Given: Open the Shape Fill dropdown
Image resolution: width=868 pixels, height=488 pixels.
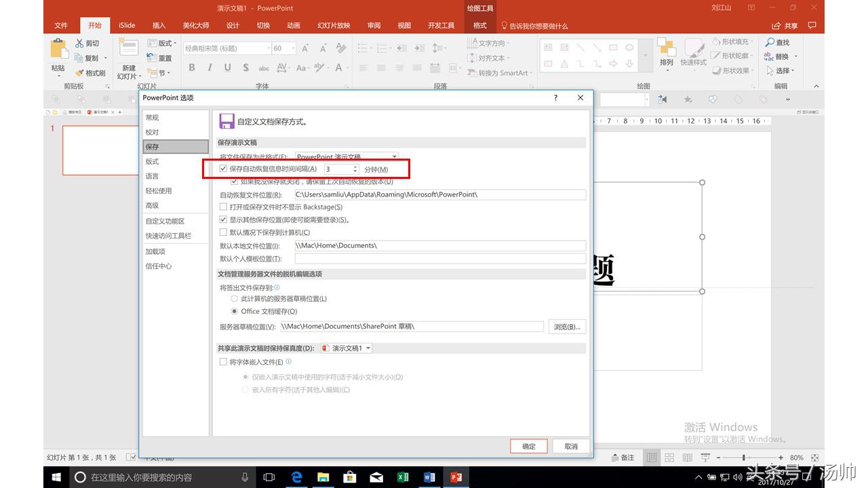Looking at the screenshot, I should click(732, 42).
